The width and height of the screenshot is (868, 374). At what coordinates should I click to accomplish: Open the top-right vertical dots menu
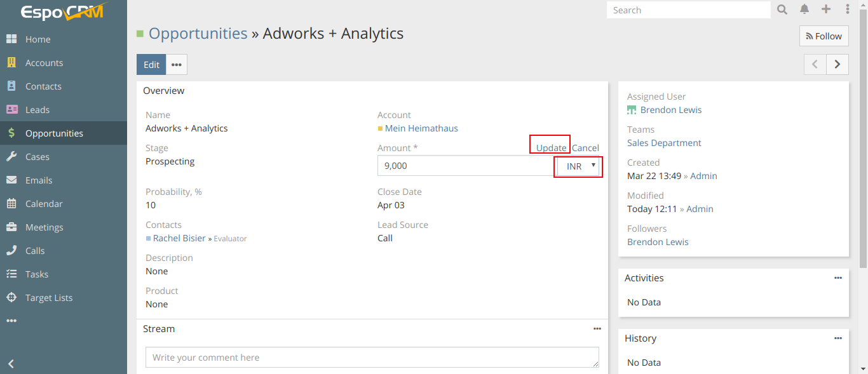pyautogui.click(x=848, y=10)
